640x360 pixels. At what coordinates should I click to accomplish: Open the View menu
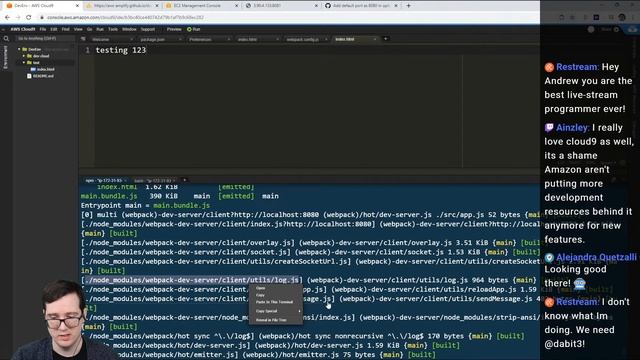[78, 29]
